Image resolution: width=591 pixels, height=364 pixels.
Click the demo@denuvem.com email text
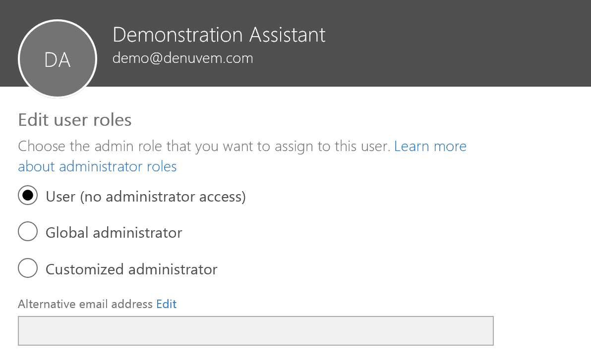183,58
